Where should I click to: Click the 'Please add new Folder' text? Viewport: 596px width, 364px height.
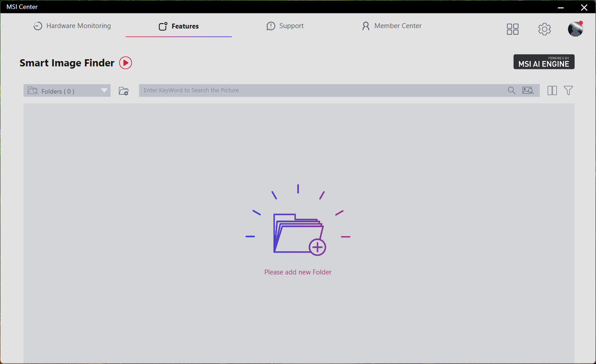click(298, 272)
